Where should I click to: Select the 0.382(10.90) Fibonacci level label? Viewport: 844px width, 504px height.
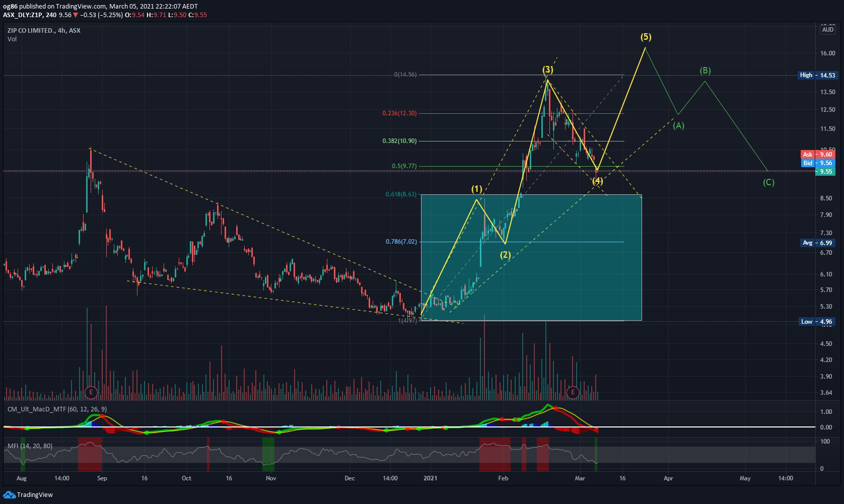point(399,141)
